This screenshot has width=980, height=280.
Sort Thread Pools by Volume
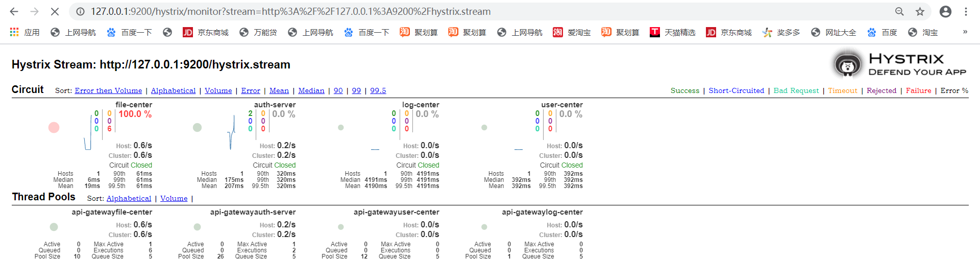[x=174, y=198]
